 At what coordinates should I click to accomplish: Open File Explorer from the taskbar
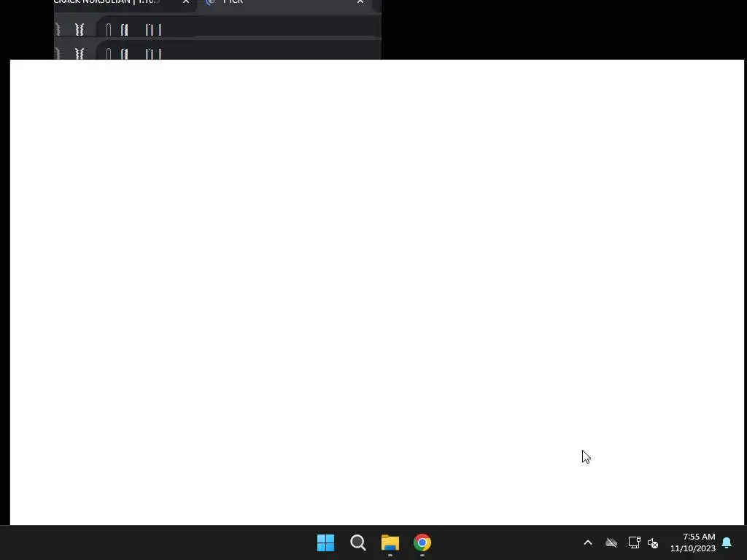390,542
